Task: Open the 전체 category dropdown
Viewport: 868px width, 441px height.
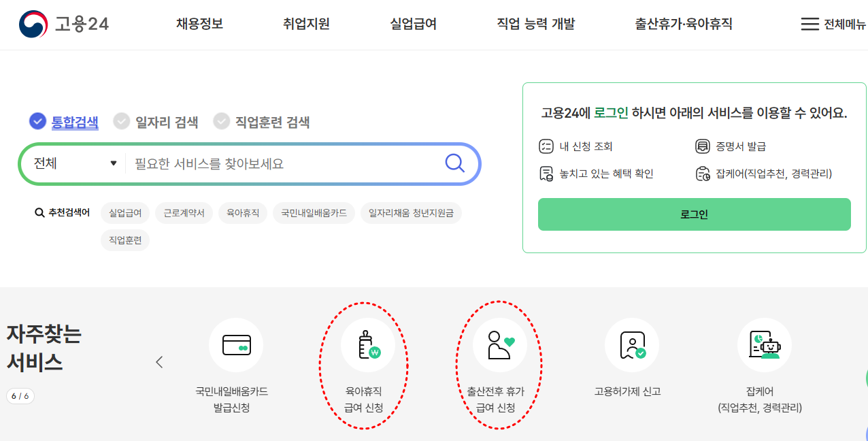Action: (72, 163)
